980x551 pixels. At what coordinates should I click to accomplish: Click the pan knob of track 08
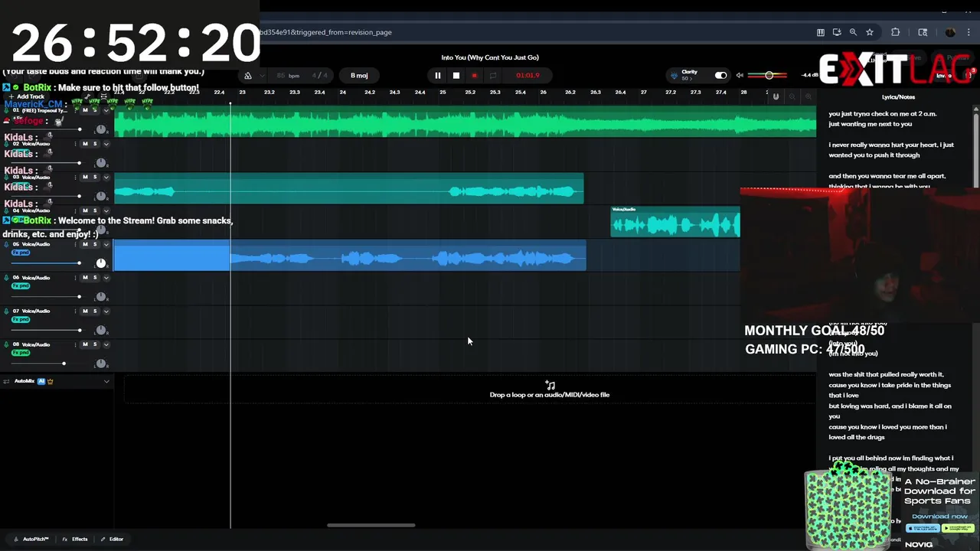click(100, 364)
